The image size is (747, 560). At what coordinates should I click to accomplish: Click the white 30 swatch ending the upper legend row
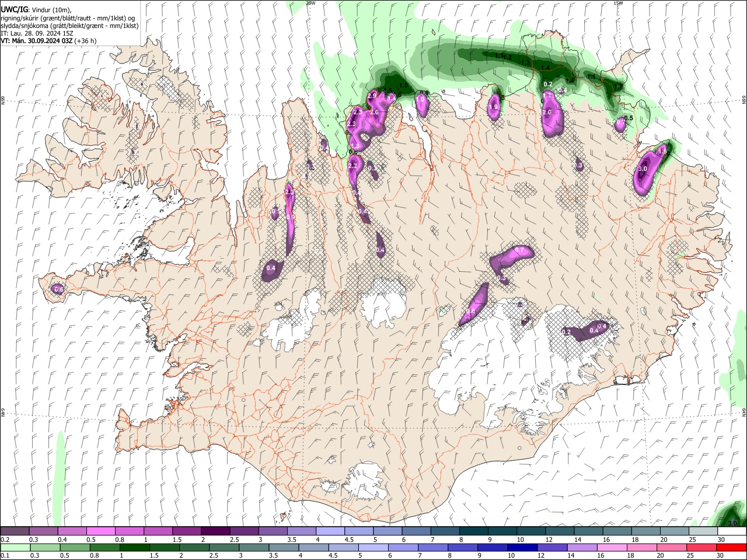pos(732,531)
